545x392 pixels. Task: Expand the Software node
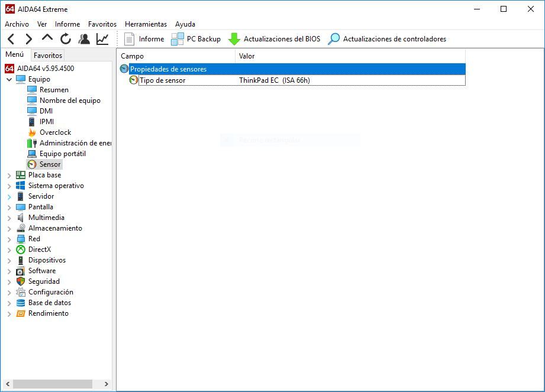[x=9, y=271]
